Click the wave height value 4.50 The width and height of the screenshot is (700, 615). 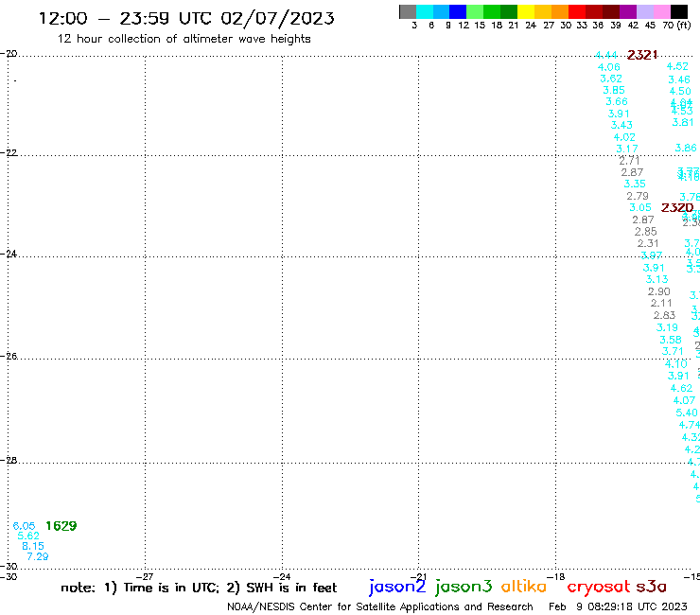(680, 91)
